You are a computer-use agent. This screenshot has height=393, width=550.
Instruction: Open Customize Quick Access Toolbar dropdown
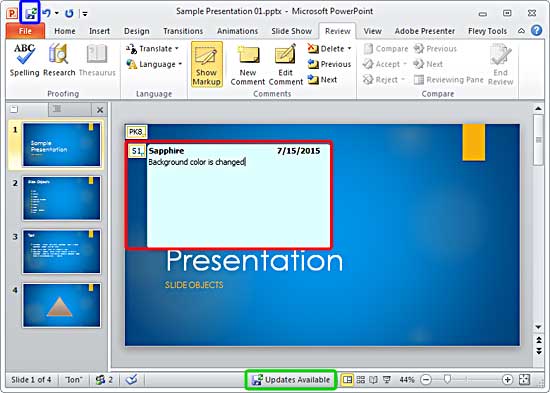pyautogui.click(x=85, y=14)
